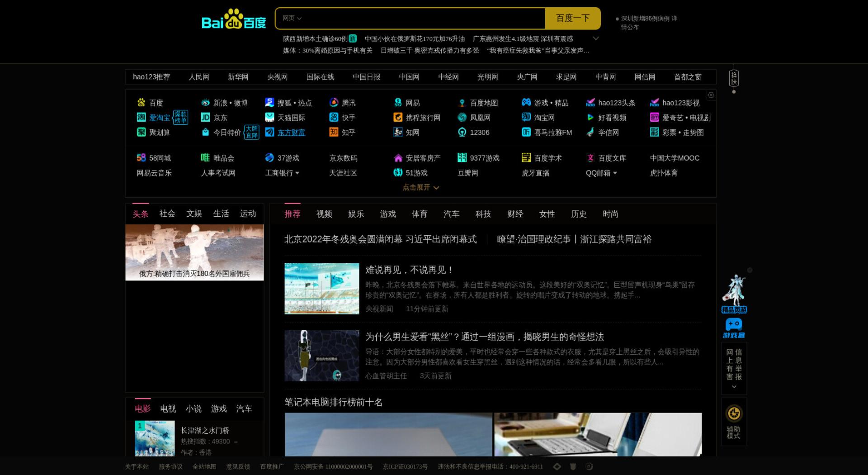Click the hao123影视 icon
This screenshot has width=868, height=475.
coord(655,103)
